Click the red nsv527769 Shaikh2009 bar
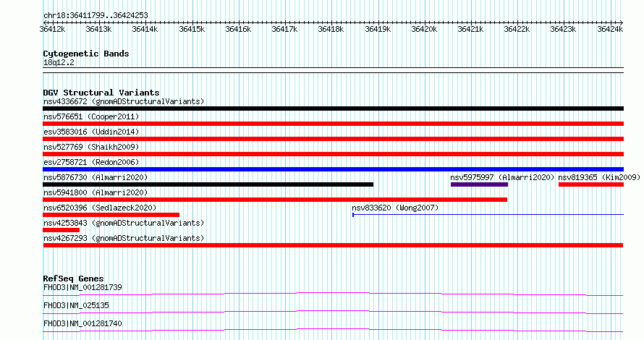The height and width of the screenshot is (340, 644). click(x=333, y=154)
